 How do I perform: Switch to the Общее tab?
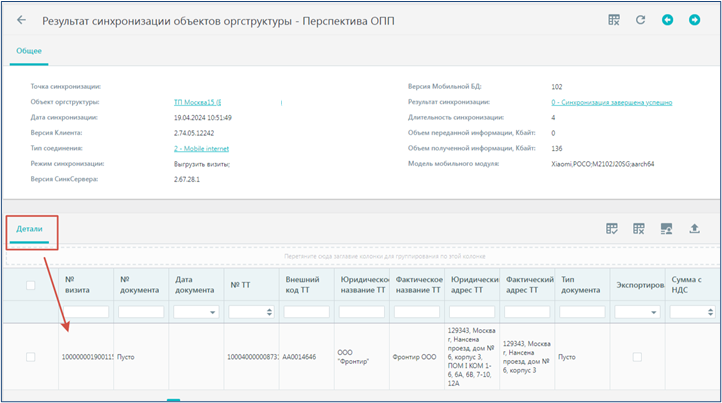[x=29, y=51]
